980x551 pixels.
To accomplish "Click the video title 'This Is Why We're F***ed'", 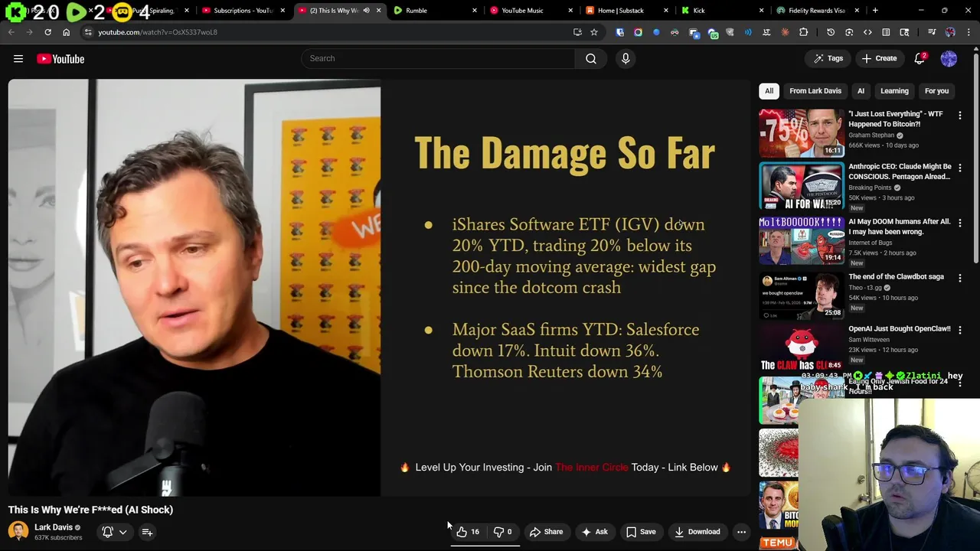I will (x=91, y=510).
